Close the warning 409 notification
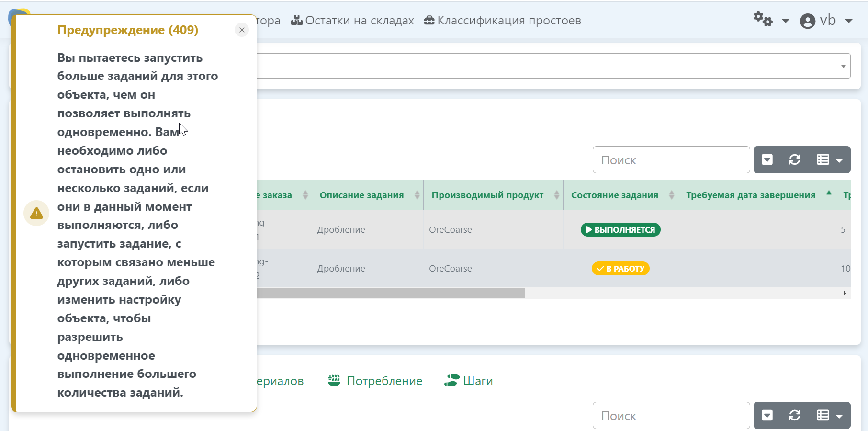Viewport: 868px width, 431px height. click(x=242, y=30)
